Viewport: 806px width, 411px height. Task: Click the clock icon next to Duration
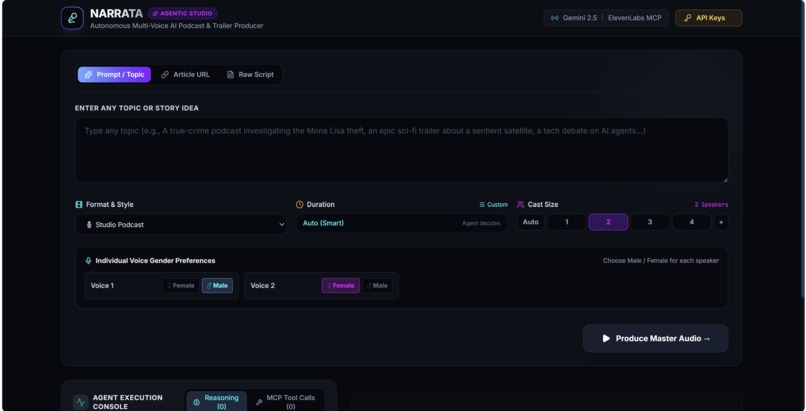pos(300,204)
